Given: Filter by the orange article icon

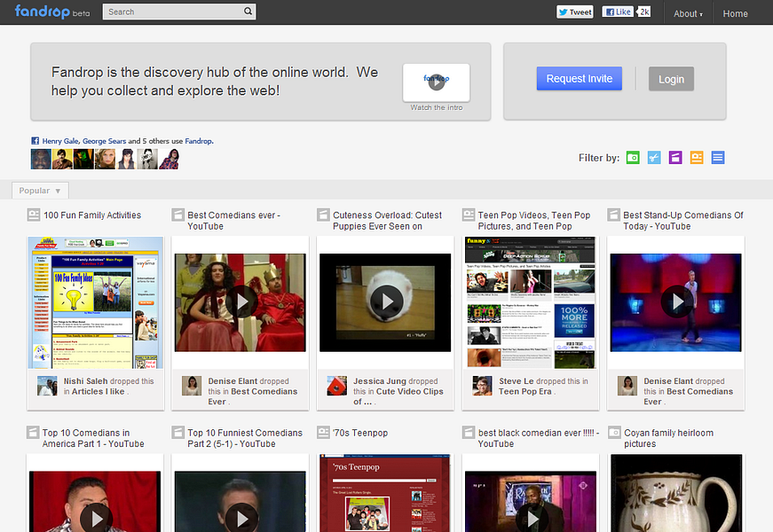Looking at the screenshot, I should click(x=697, y=158).
